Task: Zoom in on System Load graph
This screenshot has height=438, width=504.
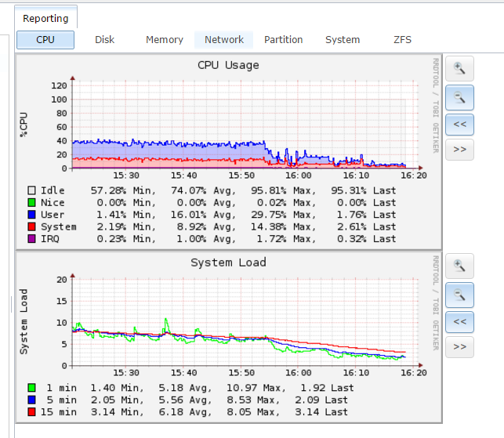Action: click(x=459, y=266)
